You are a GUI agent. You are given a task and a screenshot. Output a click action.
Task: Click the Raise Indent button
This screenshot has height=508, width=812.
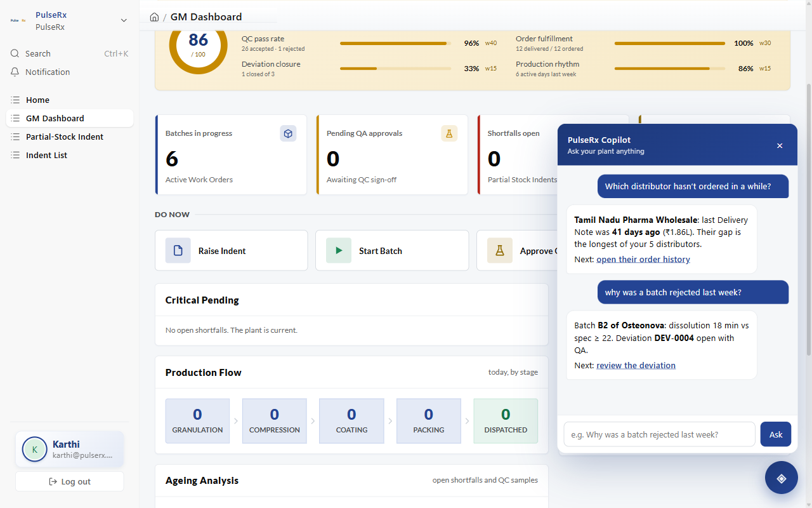231,251
